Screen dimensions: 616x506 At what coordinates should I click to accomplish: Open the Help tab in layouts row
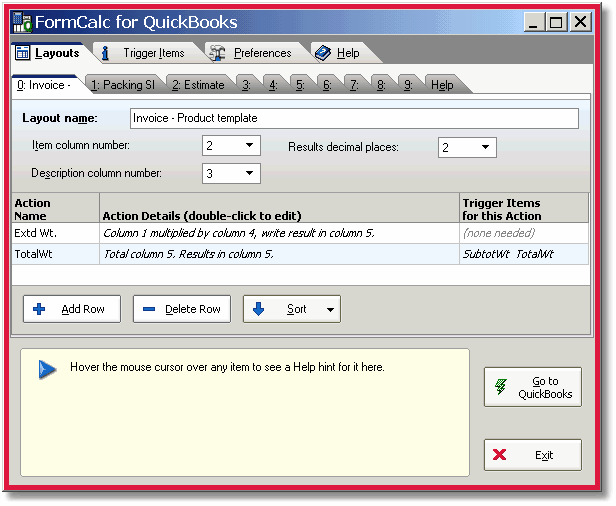(442, 85)
